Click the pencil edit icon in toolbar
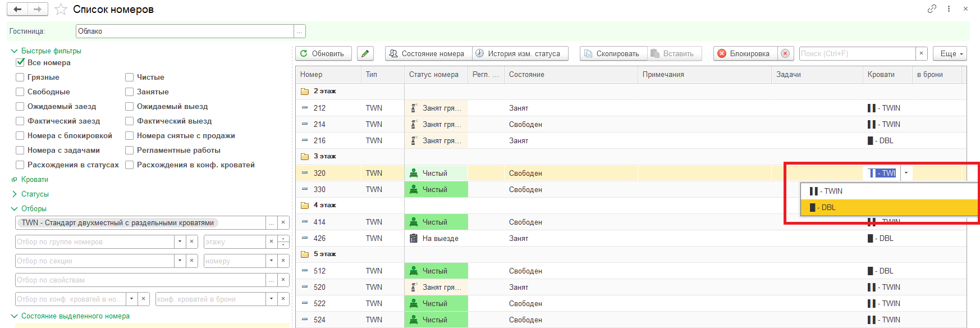This screenshot has height=328, width=980. 365,53
